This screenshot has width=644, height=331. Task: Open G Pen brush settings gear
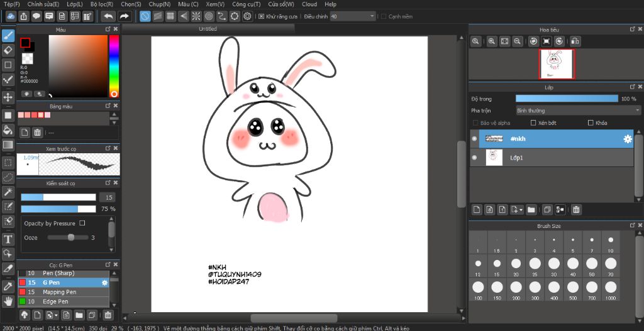point(104,283)
